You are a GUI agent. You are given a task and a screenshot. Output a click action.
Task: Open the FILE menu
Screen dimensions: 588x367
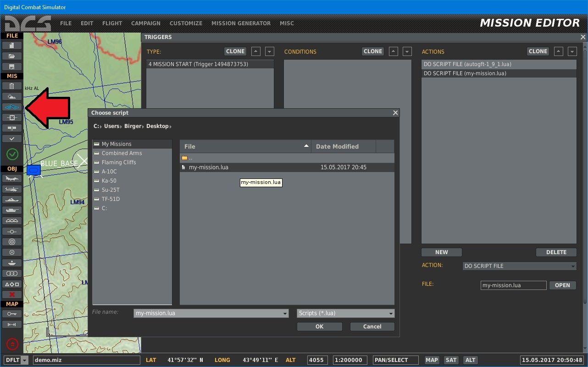click(x=66, y=23)
